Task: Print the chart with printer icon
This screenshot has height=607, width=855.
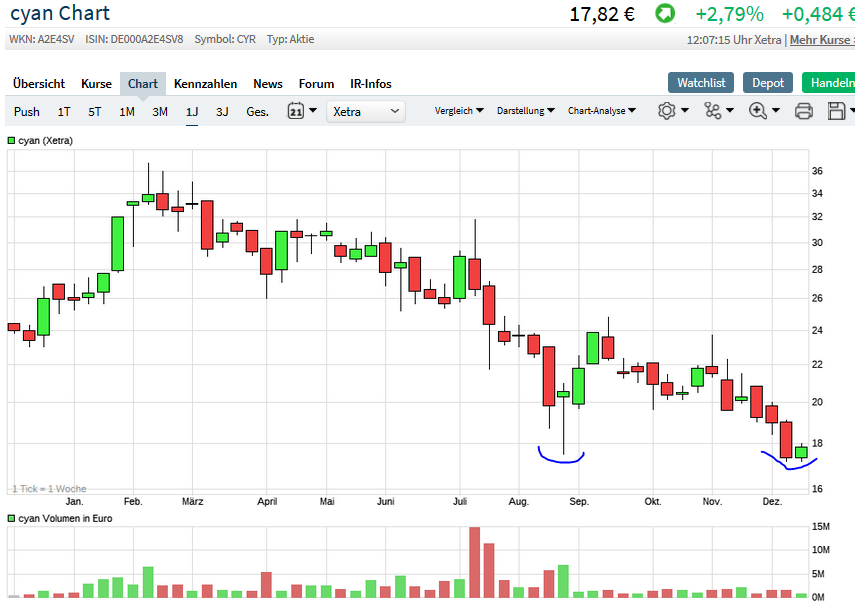Action: (x=804, y=111)
